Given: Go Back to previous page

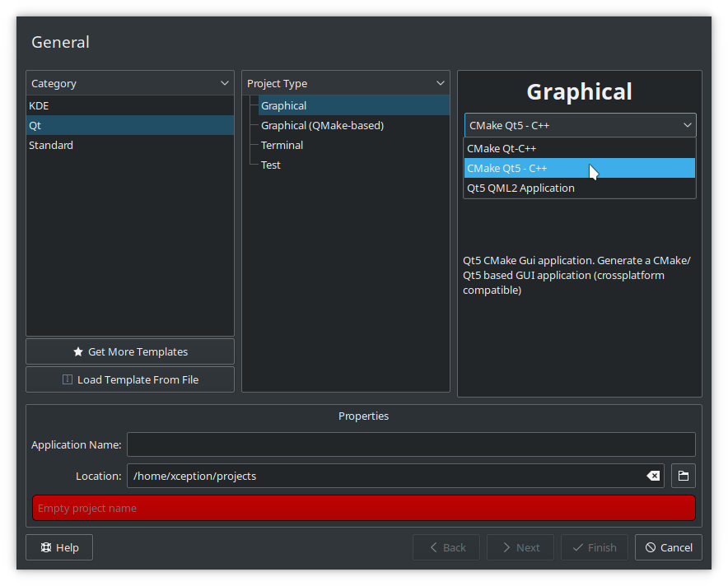Looking at the screenshot, I should (x=446, y=547).
